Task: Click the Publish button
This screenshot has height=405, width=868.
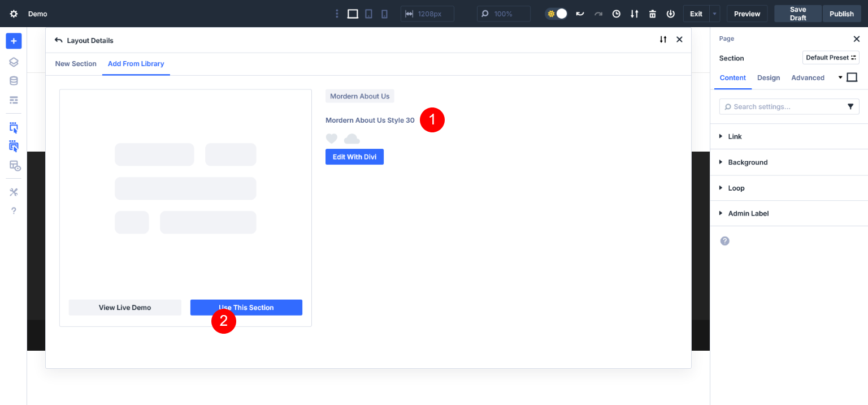Action: pyautogui.click(x=841, y=14)
